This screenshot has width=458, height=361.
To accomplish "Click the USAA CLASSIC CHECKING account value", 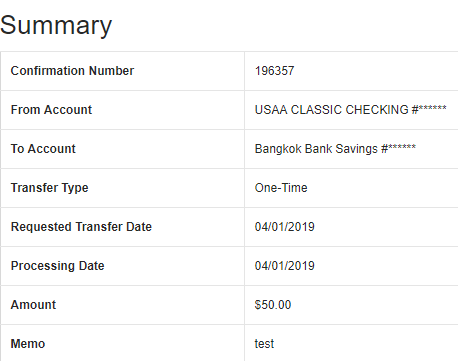I will (351, 110).
